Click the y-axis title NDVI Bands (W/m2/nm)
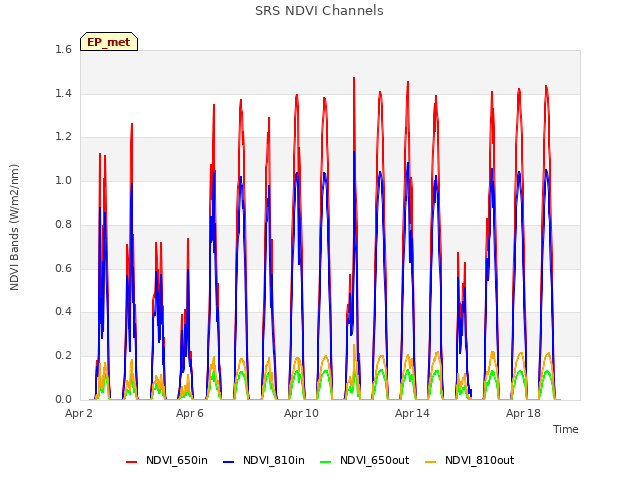 click(14, 227)
